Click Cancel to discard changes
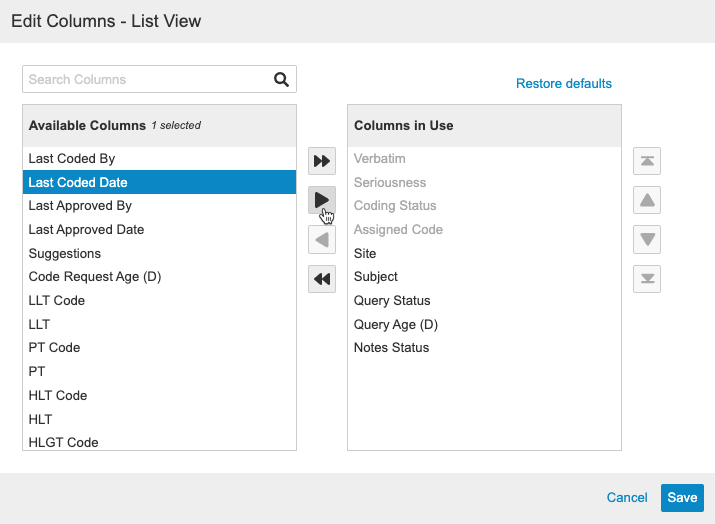This screenshot has height=524, width=715. (627, 498)
